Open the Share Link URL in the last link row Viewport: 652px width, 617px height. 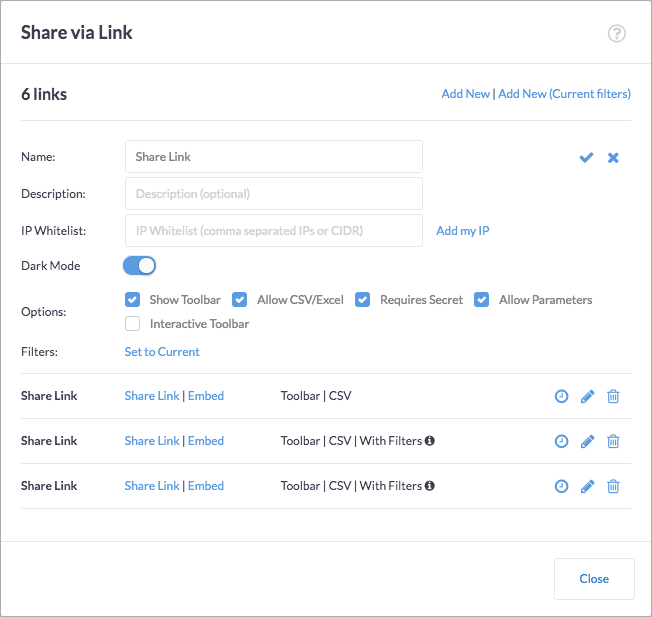pos(152,486)
